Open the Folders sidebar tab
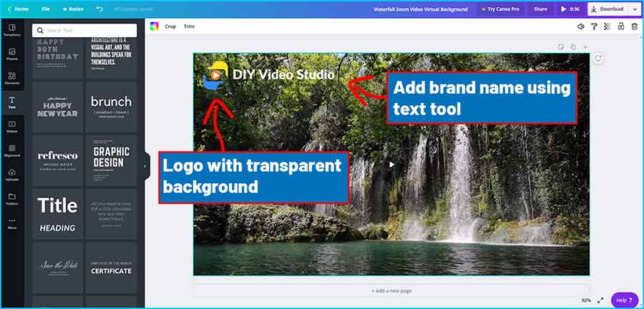Screen dimensions: 644x309 (x=12, y=199)
